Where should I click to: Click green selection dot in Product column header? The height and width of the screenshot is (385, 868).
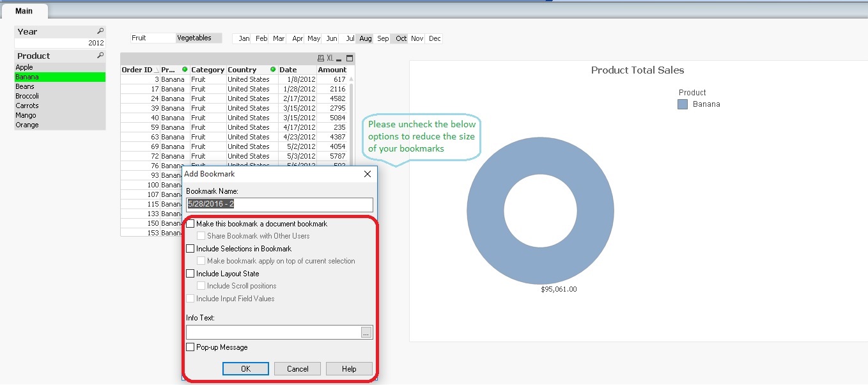point(185,69)
